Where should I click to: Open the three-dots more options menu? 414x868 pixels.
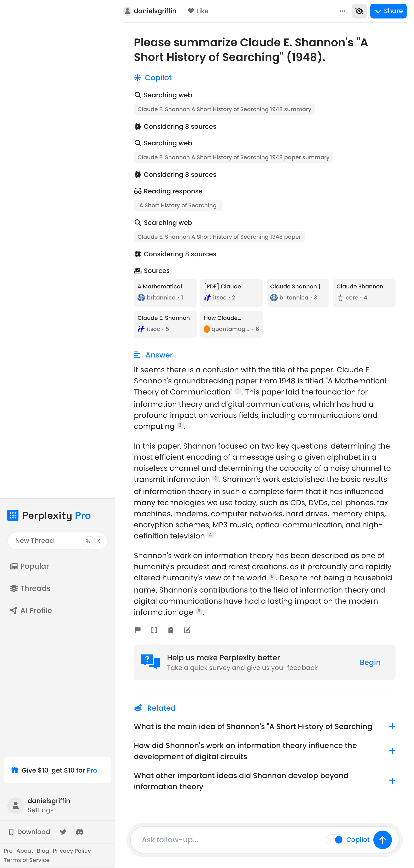[x=342, y=11]
